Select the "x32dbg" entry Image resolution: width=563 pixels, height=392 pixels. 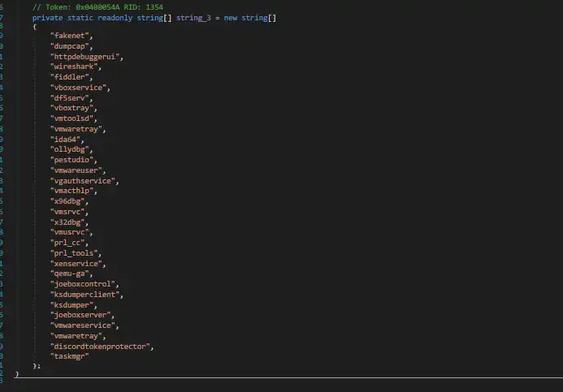67,222
